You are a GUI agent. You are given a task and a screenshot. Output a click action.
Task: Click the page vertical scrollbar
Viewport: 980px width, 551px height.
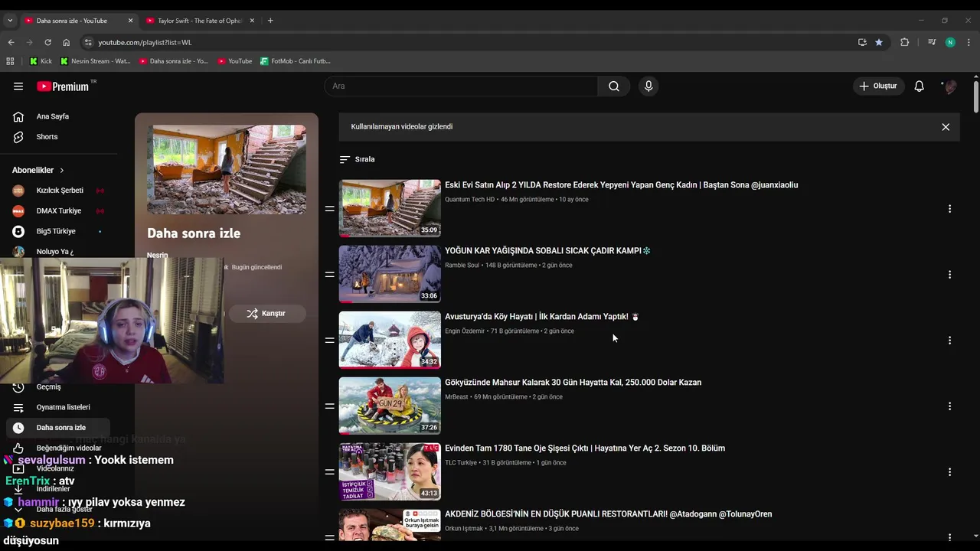(x=975, y=96)
